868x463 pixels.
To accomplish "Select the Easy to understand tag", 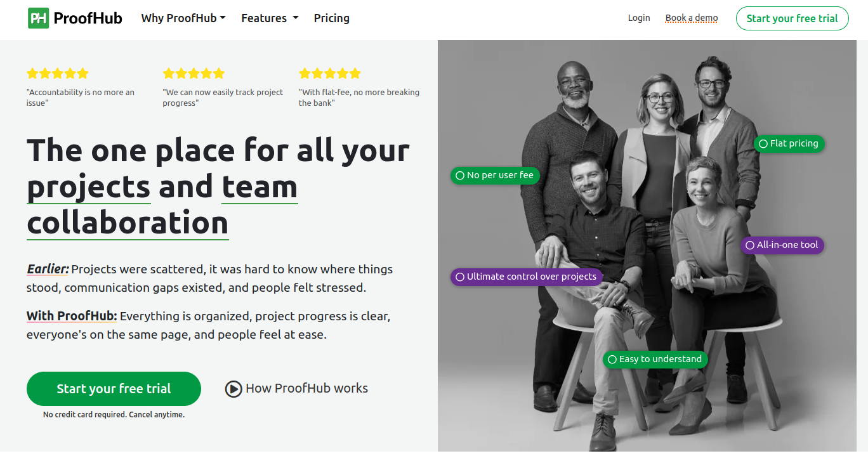I will pos(655,360).
